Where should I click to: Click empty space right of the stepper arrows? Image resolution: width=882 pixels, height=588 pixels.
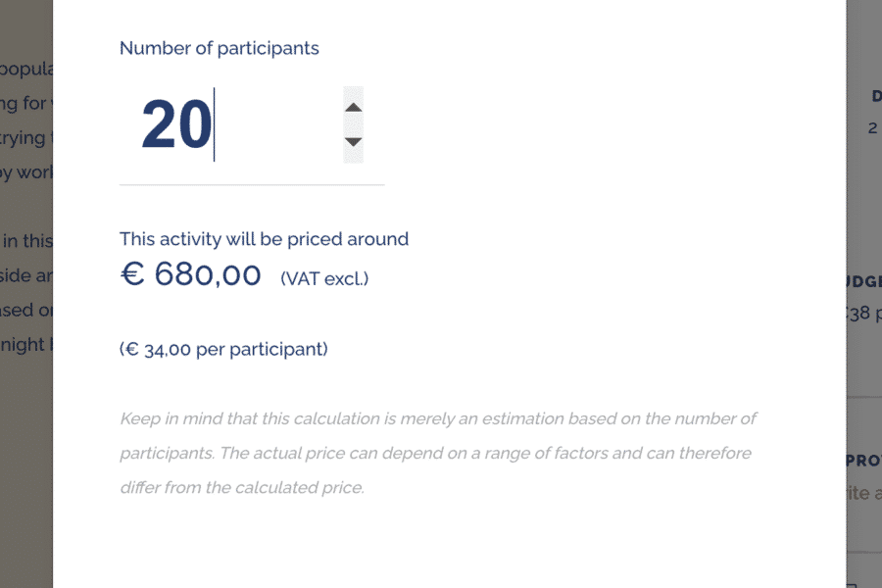click(588, 125)
